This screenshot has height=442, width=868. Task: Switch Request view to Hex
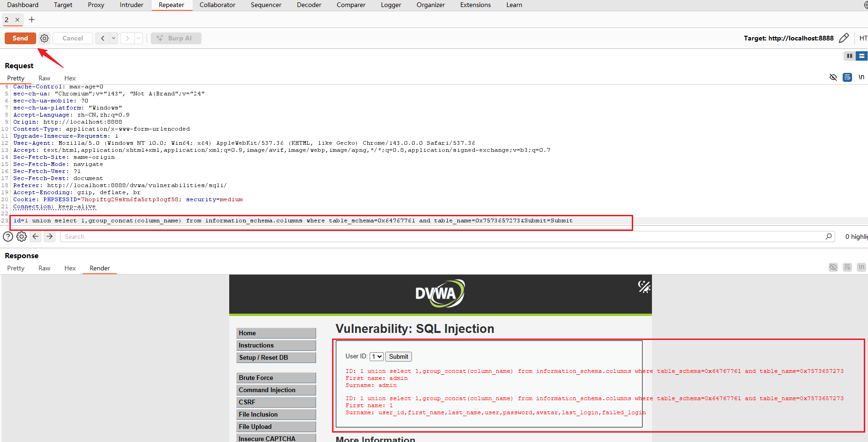70,78
